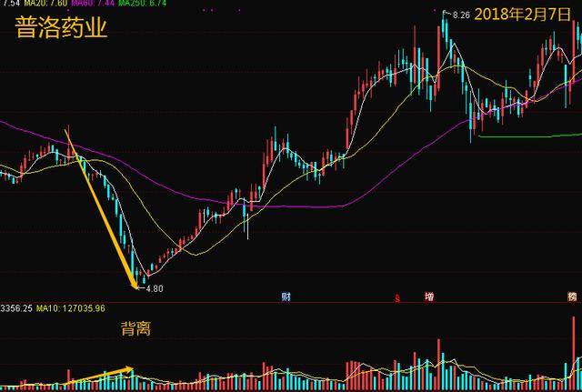Select the orange rising arrow on volume chart
This screenshot has height=392, width=582.
pyautogui.click(x=100, y=374)
